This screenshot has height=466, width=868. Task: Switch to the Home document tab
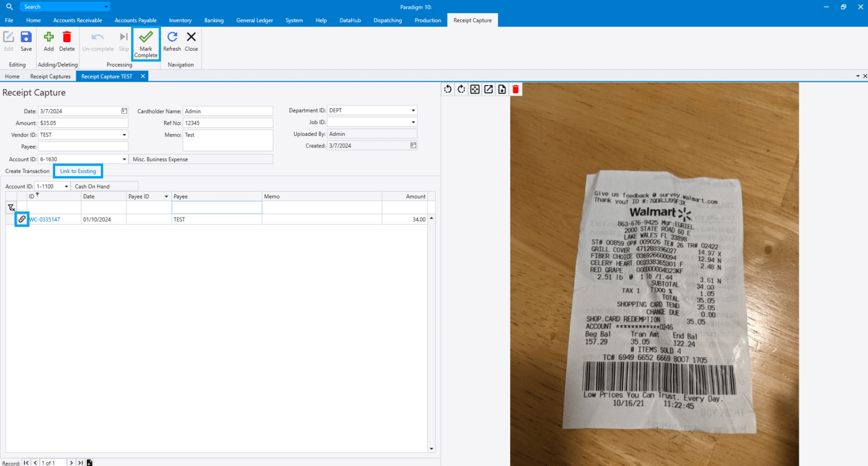(x=12, y=76)
